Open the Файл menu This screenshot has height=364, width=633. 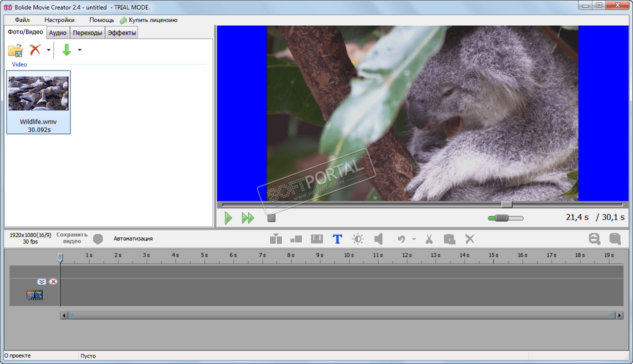pyautogui.click(x=22, y=20)
